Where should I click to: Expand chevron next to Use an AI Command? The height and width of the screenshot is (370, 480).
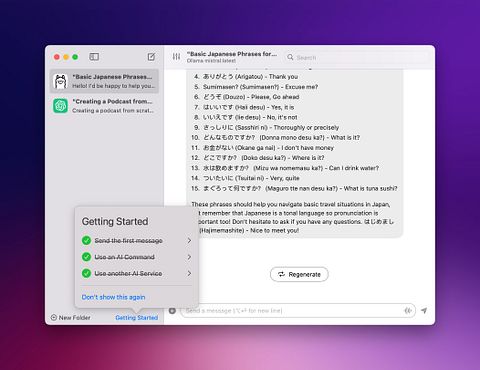tap(189, 257)
